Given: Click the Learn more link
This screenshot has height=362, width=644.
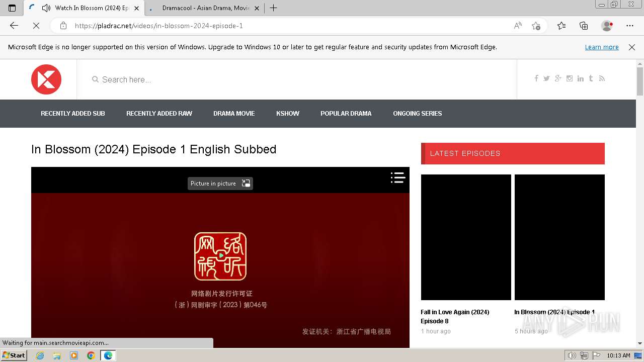Looking at the screenshot, I should pyautogui.click(x=602, y=47).
